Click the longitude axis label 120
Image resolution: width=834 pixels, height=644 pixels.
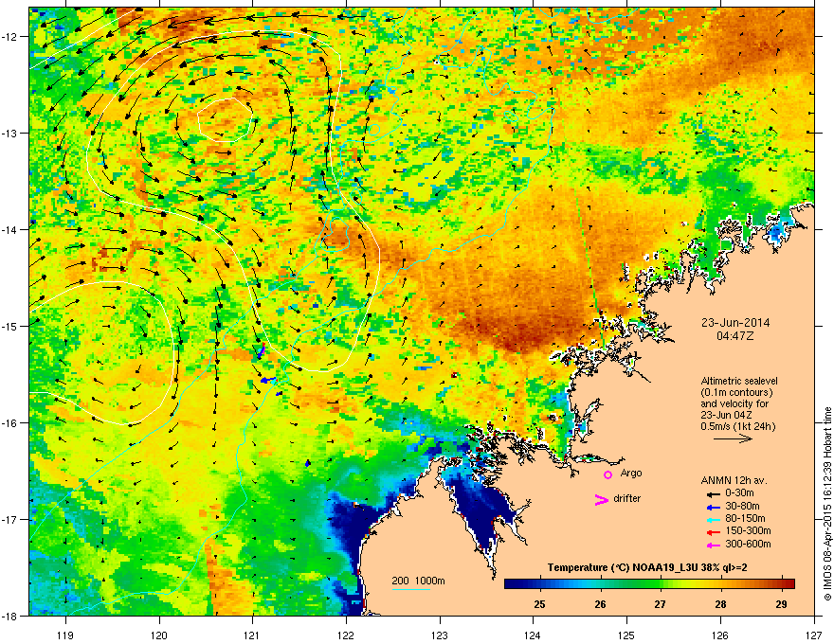point(159,635)
